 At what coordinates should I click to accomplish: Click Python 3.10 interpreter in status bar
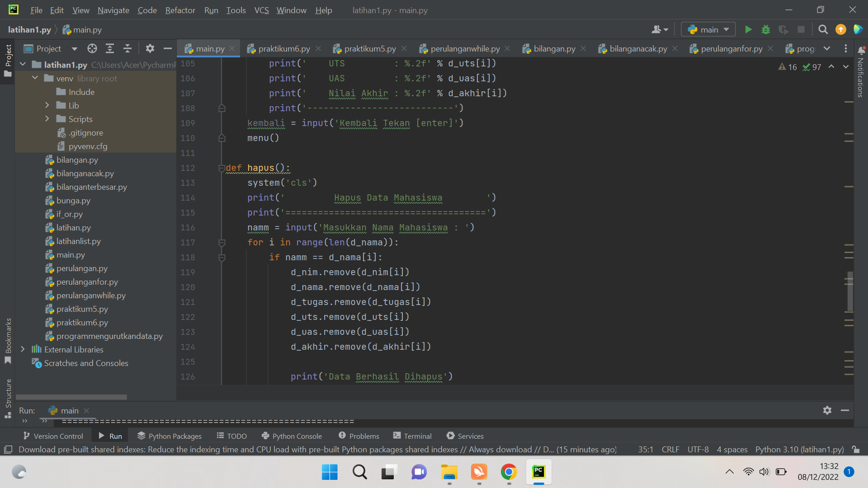(x=799, y=450)
